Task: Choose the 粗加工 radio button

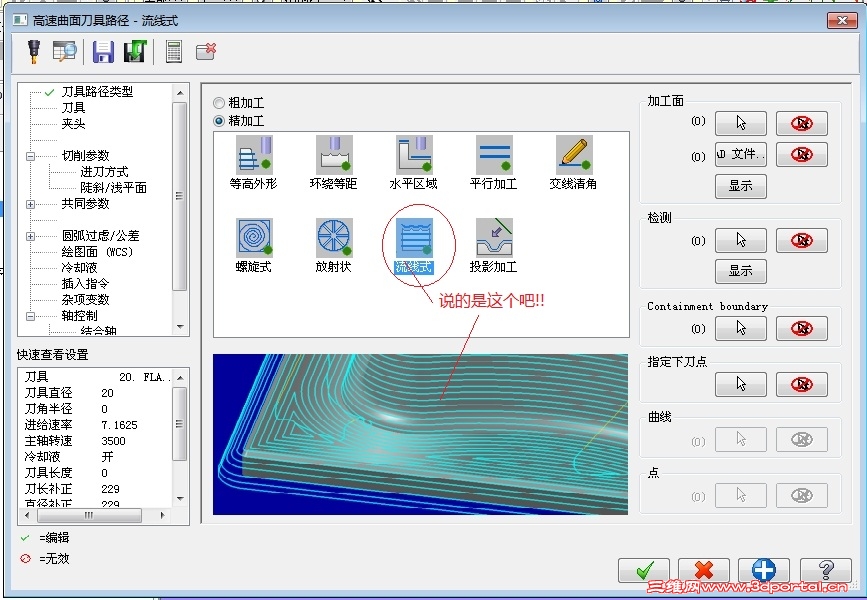Action: tap(219, 103)
